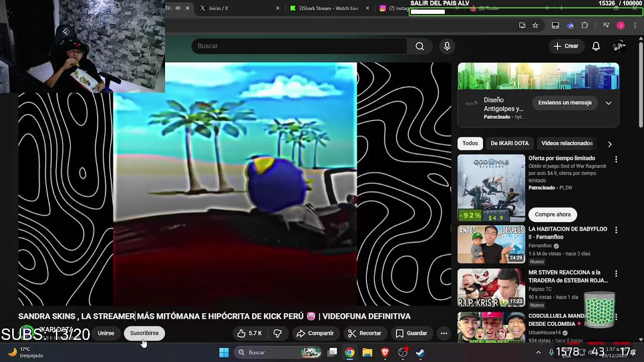Viewport: 644px width, 362px height.
Task: Click the Oferta por tiempo limitado ad title
Action: click(561, 158)
